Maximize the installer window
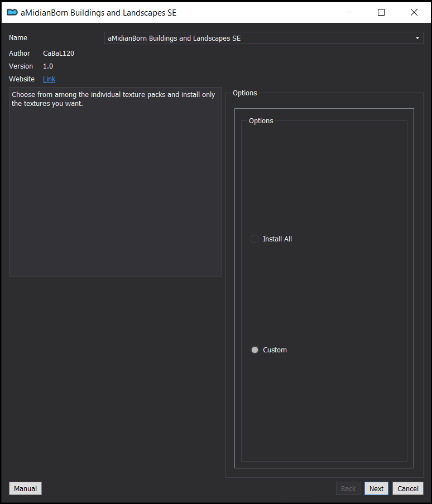 (381, 12)
